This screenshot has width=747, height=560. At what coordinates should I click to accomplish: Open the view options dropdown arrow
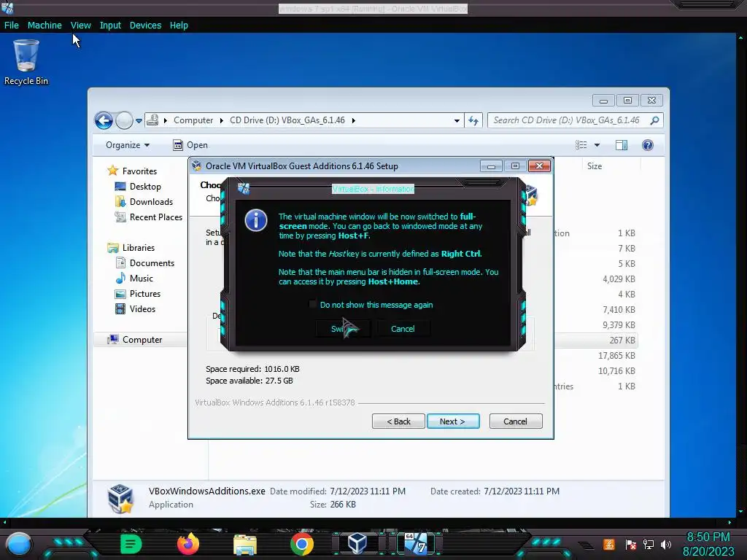point(597,145)
